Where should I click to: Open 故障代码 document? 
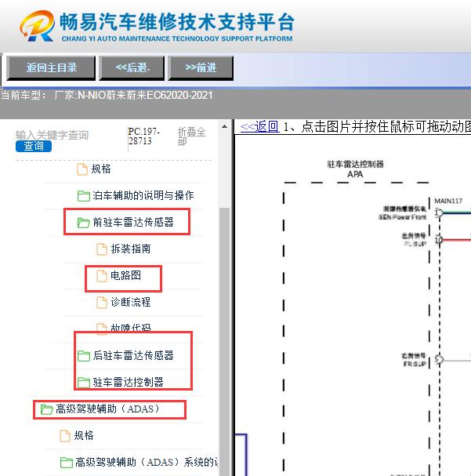[x=131, y=328]
